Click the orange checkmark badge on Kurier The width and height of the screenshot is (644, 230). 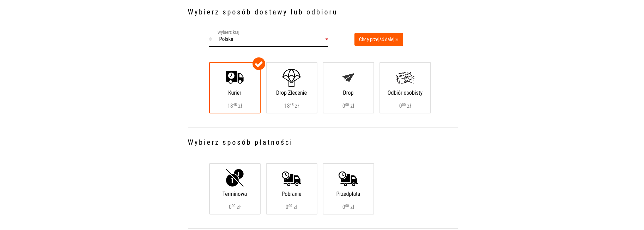[259, 64]
